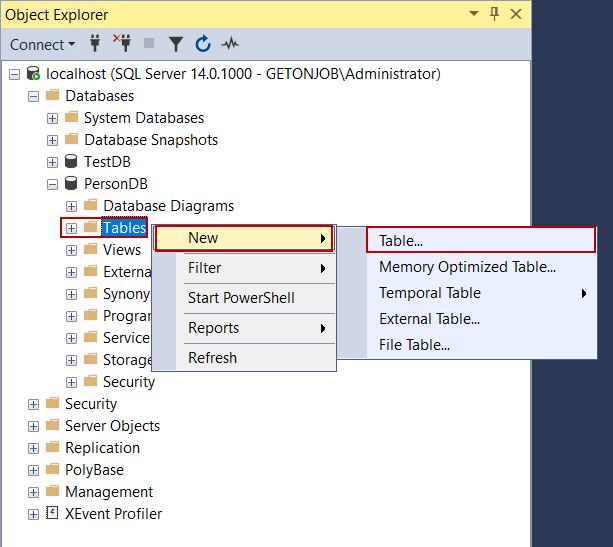This screenshot has width=613, height=547.
Task: Click the Disconnect plug icon
Action: pos(123,44)
